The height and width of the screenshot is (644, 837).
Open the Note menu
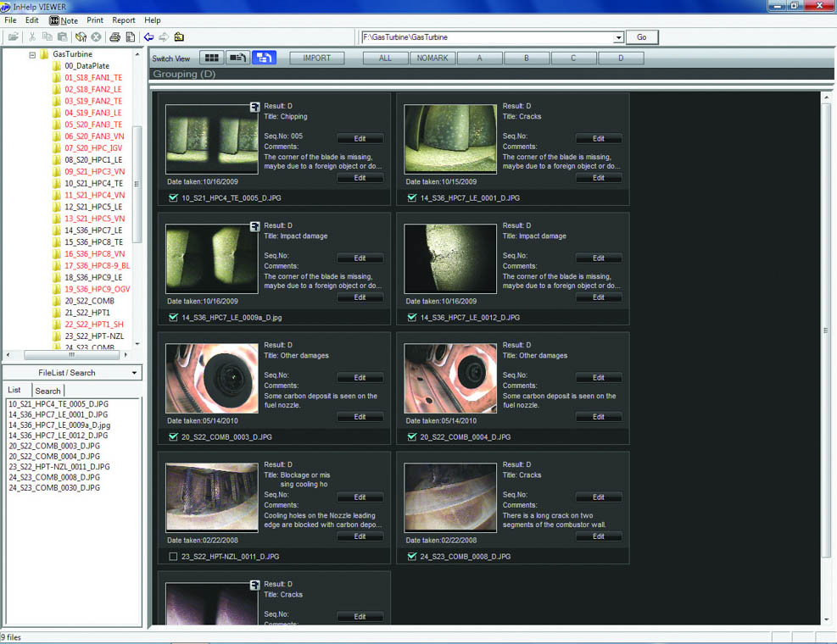(x=64, y=20)
